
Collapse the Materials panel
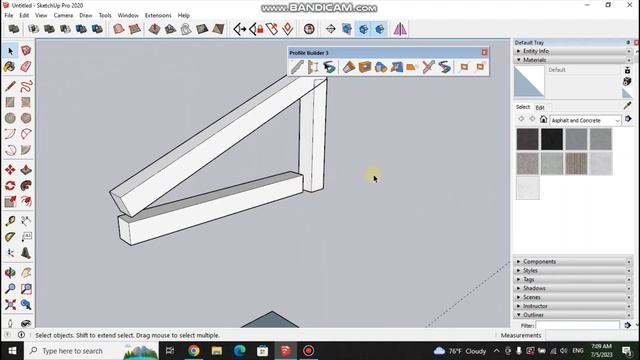point(573,60)
